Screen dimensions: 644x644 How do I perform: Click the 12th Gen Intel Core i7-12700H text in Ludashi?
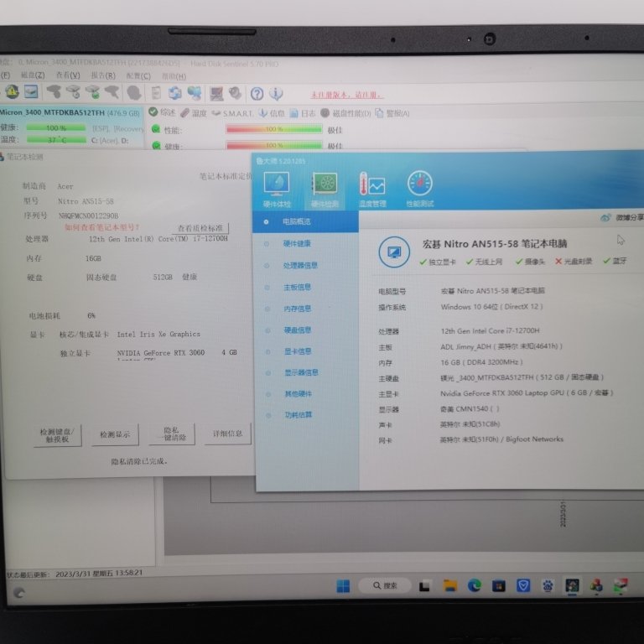point(490,330)
